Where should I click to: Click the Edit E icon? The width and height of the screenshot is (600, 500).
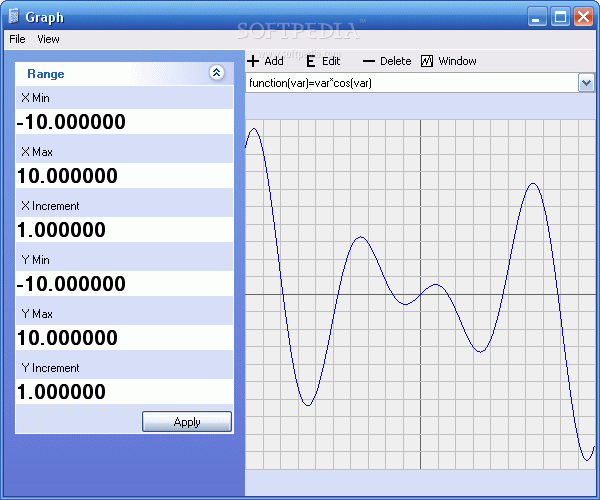pyautogui.click(x=311, y=61)
